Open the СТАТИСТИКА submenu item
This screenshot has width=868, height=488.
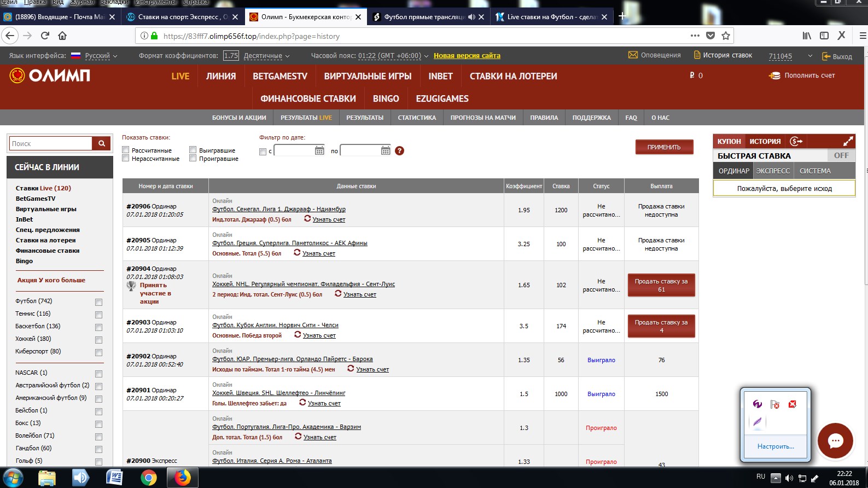click(417, 118)
